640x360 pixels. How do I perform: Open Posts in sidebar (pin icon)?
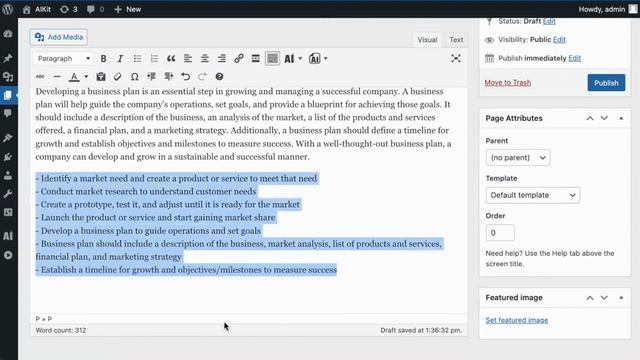[x=8, y=58]
